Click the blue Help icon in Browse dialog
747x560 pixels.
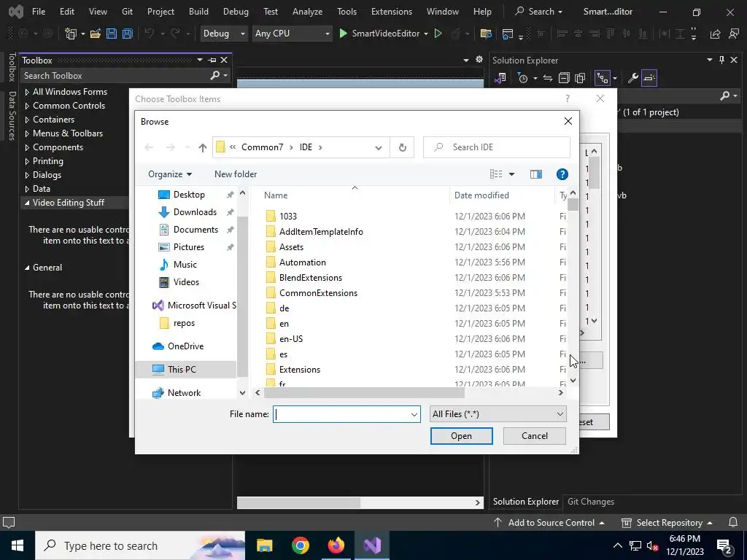coord(562,174)
